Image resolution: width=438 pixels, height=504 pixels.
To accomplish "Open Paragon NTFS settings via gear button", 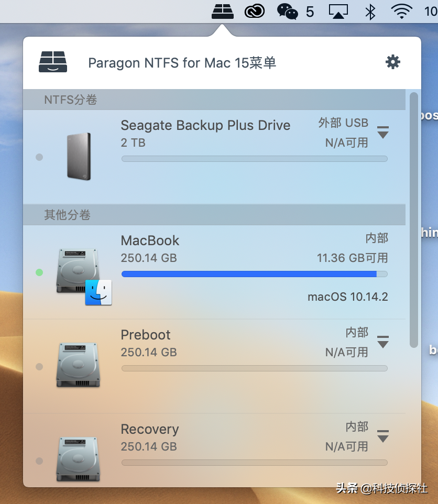I will [x=392, y=62].
